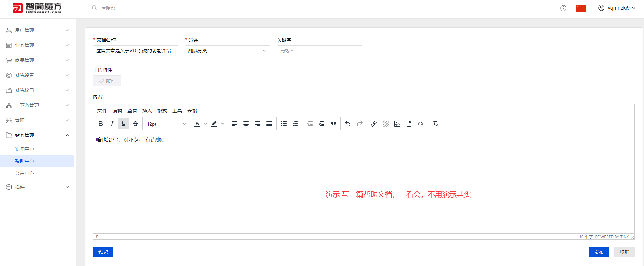Undo the last edit
The width and height of the screenshot is (644, 266).
[x=348, y=124]
